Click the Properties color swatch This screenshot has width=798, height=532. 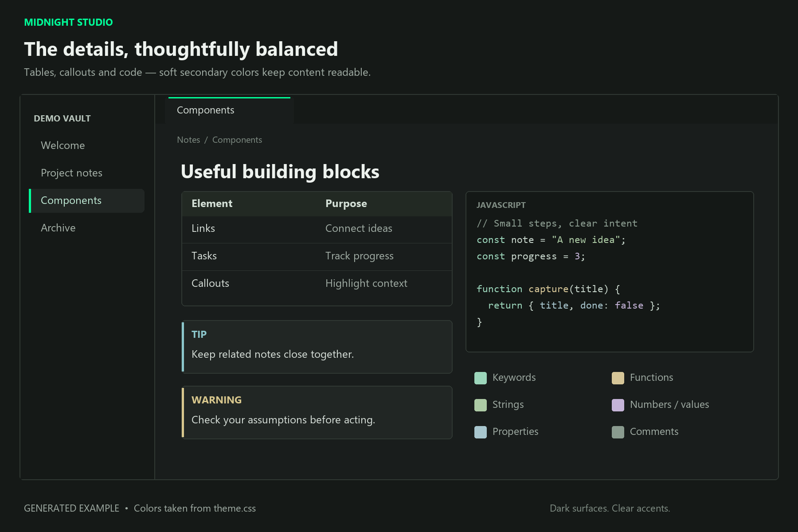coord(481,432)
